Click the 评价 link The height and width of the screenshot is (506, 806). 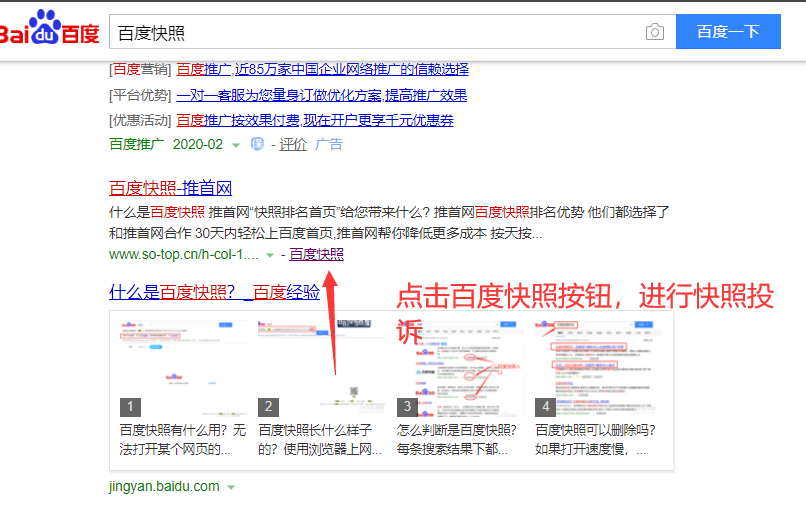pos(292,144)
